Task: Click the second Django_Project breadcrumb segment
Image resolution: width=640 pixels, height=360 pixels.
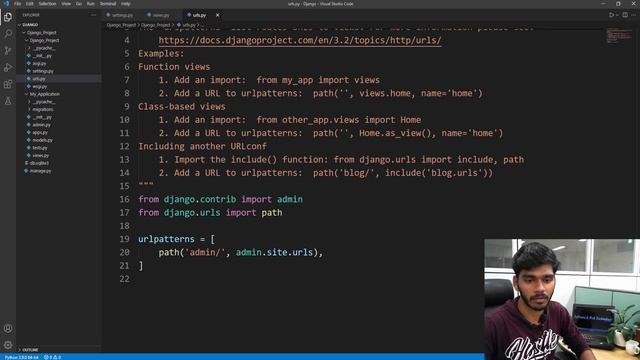Action: pyautogui.click(x=156, y=25)
